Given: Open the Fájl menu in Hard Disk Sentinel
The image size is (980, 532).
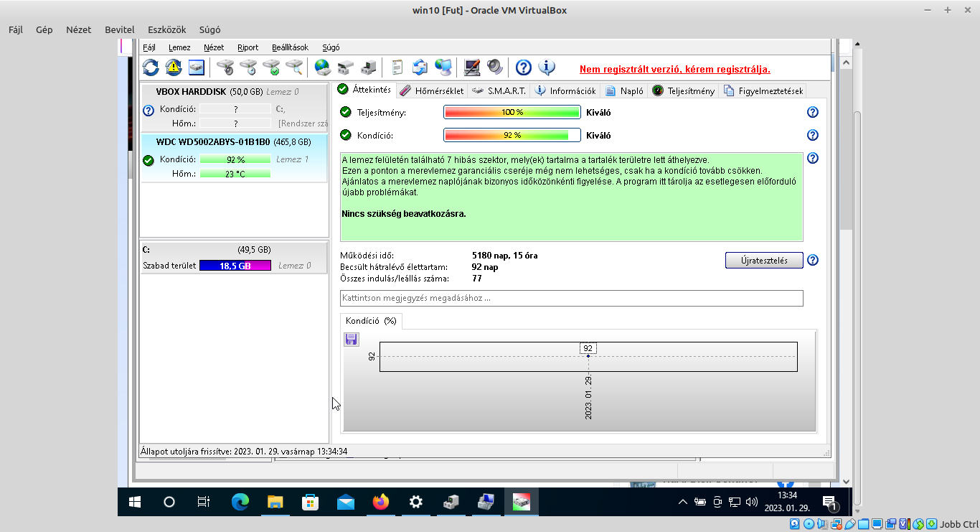Looking at the screenshot, I should [x=149, y=47].
